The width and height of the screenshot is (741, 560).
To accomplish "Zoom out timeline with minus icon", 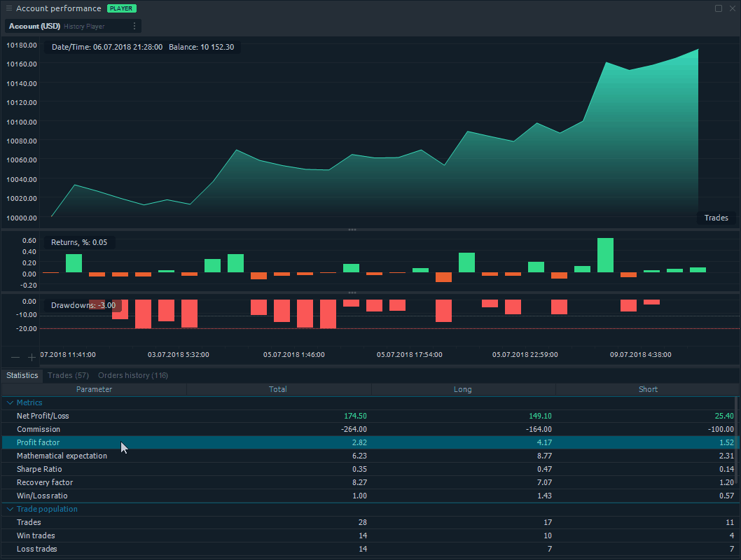I will click(x=15, y=358).
